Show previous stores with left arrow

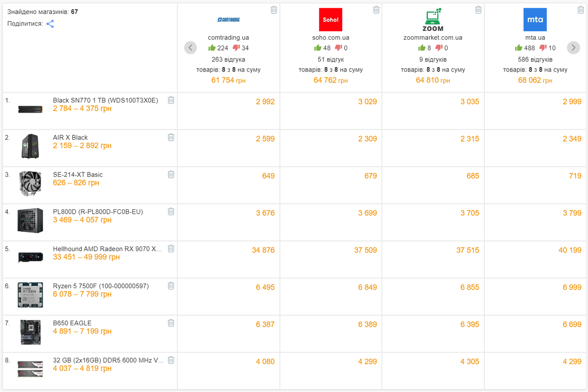coord(190,48)
